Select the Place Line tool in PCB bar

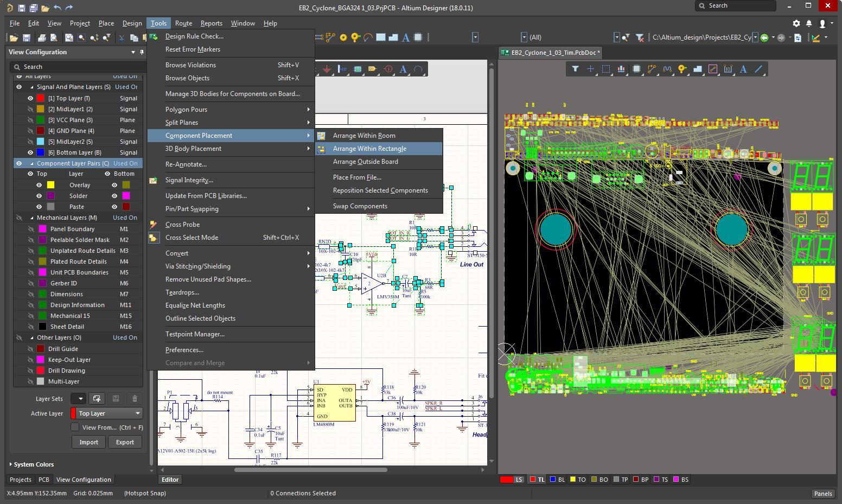pos(758,69)
